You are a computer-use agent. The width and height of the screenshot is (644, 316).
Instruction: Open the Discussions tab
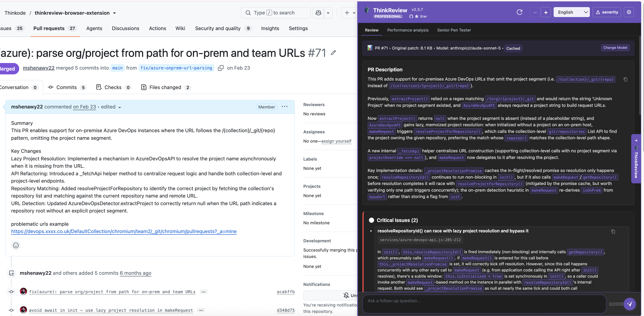125,28
